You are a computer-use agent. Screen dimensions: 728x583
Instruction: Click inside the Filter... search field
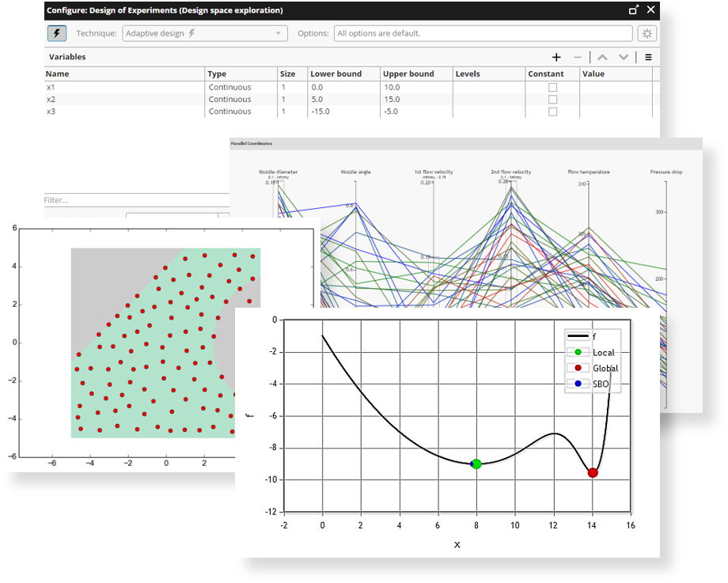[136, 200]
